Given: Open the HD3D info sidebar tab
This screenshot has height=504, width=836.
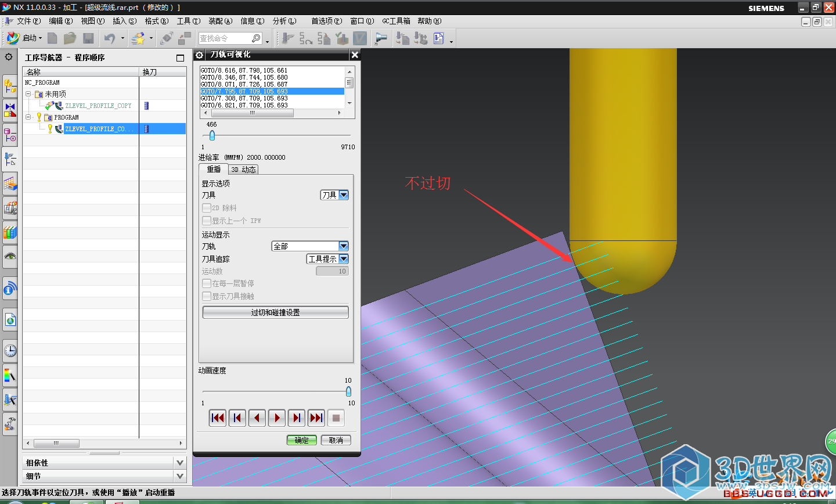Looking at the screenshot, I should click(10, 289).
